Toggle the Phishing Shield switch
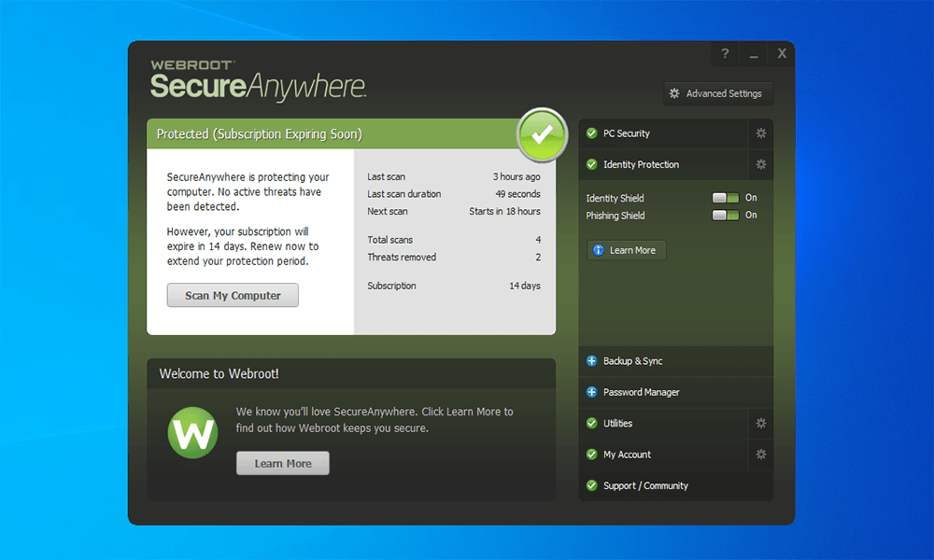The width and height of the screenshot is (934, 560). coord(726,215)
